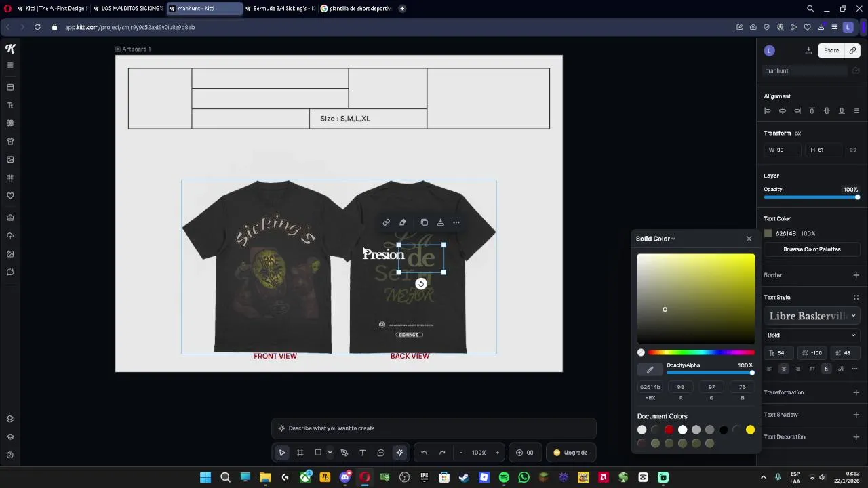Click Browse Color Palettes
868x488 pixels.
[812, 249]
